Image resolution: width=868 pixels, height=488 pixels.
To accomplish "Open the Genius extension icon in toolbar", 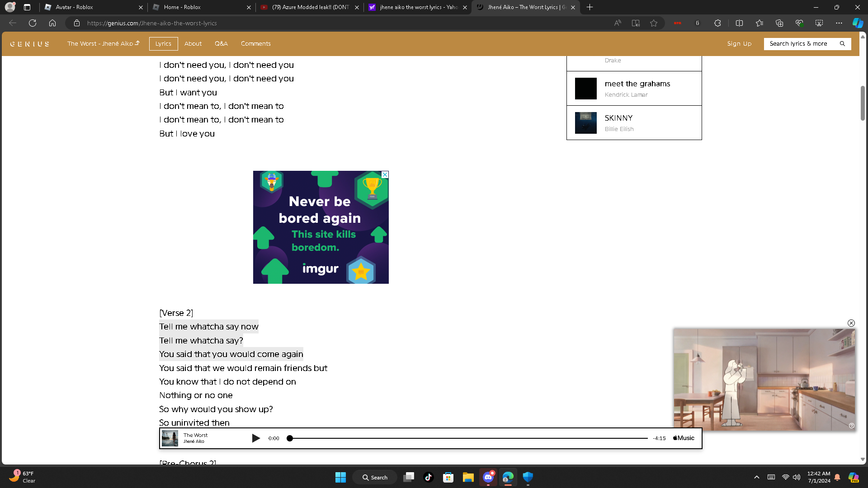I will (698, 23).
